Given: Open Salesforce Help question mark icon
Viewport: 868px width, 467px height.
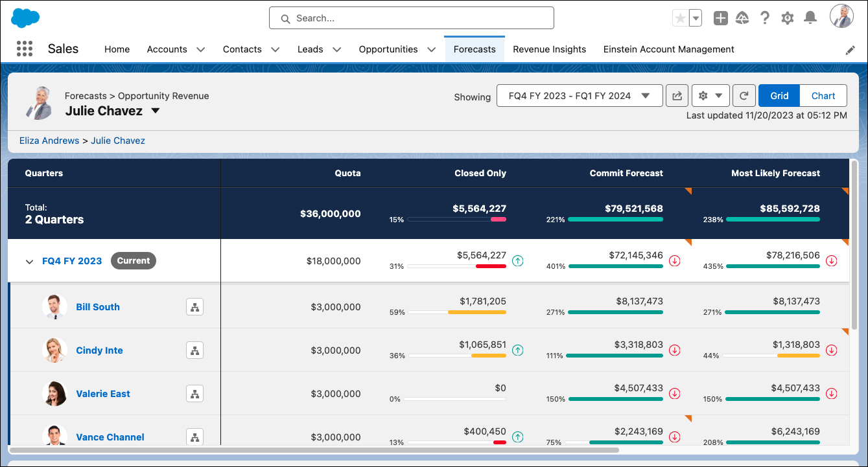Looking at the screenshot, I should (x=765, y=18).
